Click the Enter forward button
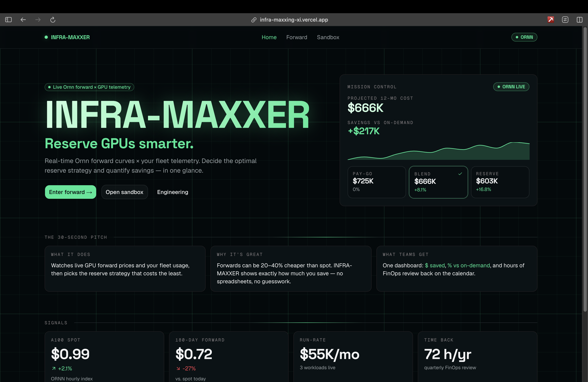588x382 pixels. (70, 192)
